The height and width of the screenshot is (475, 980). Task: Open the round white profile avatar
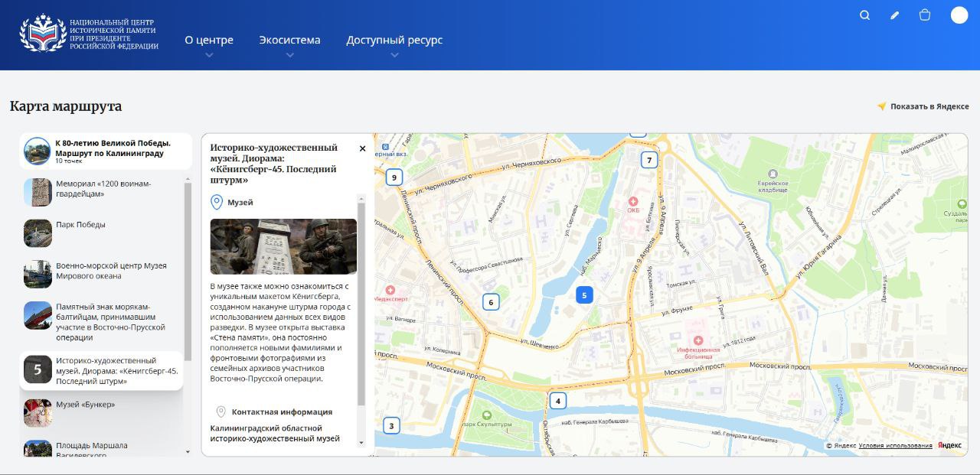(959, 15)
